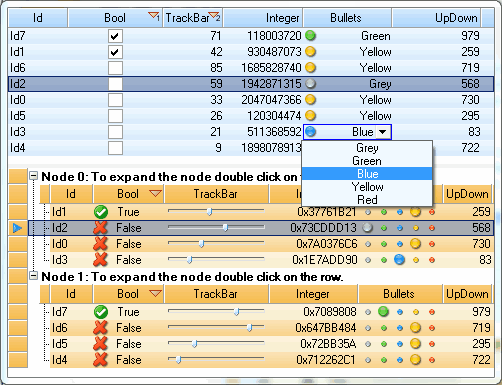The width and height of the screenshot is (502, 385).
Task: Check the Bool checkbox in top Id0 row
Action: point(115,100)
